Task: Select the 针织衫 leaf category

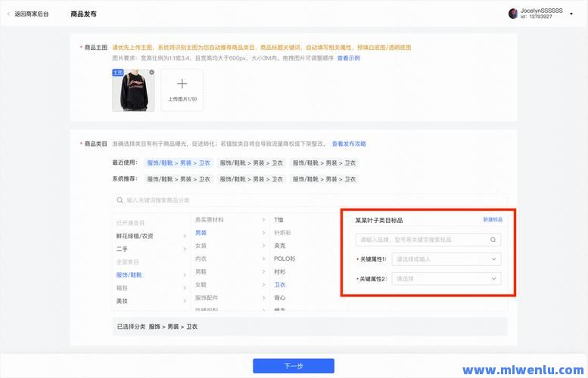Action: click(x=282, y=233)
